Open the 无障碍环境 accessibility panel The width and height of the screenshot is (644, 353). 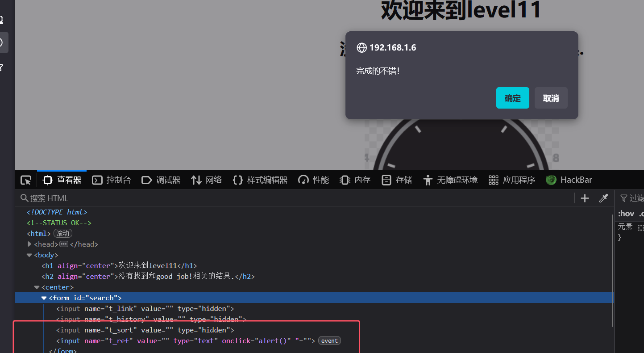(450, 180)
